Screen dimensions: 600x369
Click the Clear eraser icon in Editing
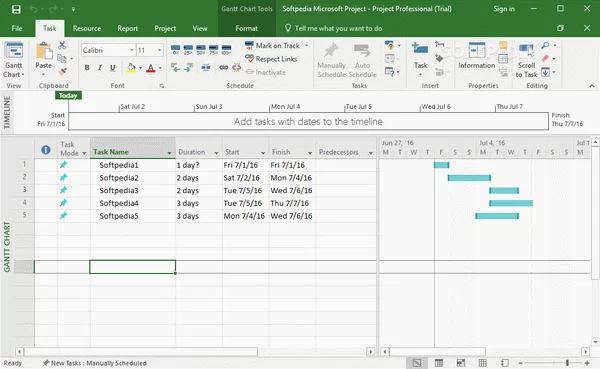(545, 58)
